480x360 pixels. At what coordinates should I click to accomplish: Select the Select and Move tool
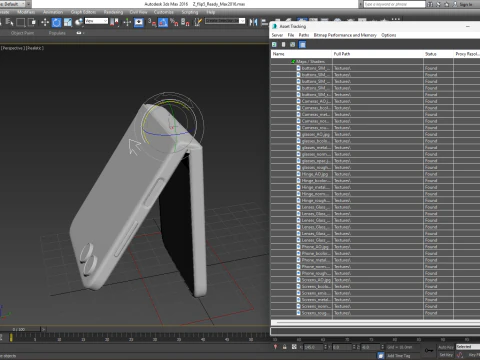pos(45,22)
